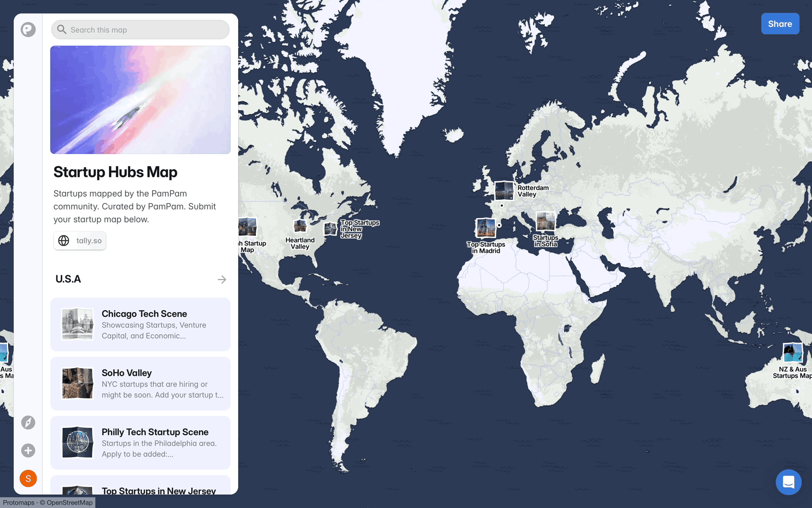Screen dimensions: 812x508
Task: Select the Startups in Sofia map marker
Action: point(546,221)
